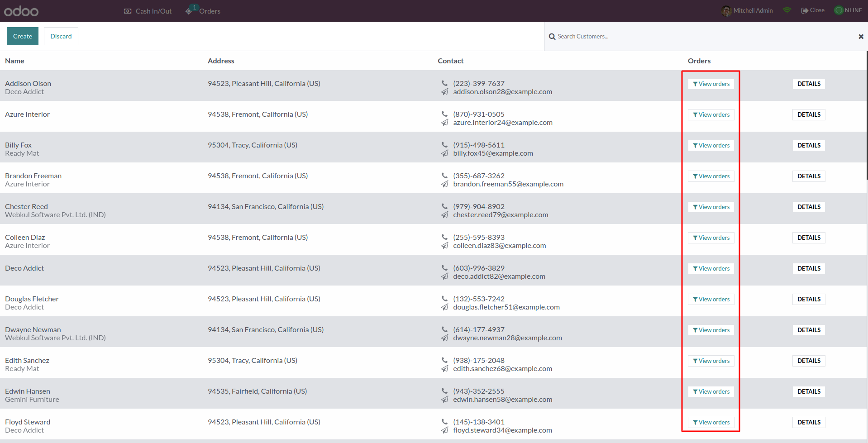View orders for Dwayne Newman
The width and height of the screenshot is (868, 443).
pyautogui.click(x=711, y=330)
